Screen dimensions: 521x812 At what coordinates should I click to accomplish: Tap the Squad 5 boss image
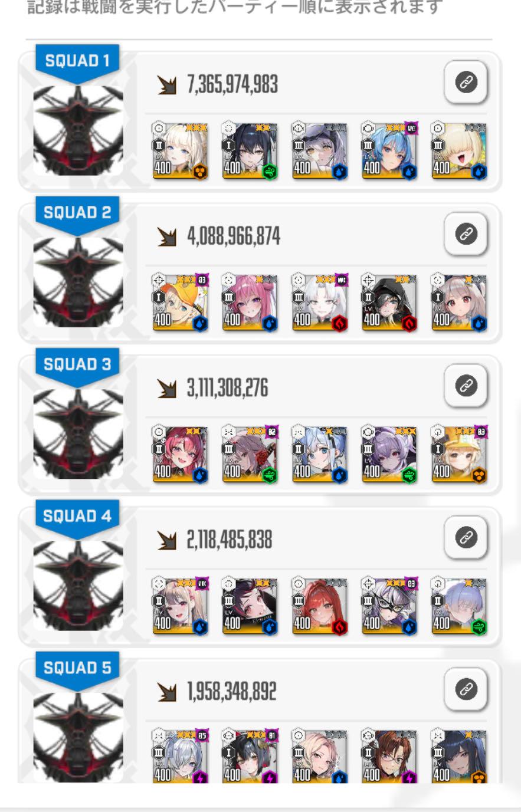[x=78, y=737]
